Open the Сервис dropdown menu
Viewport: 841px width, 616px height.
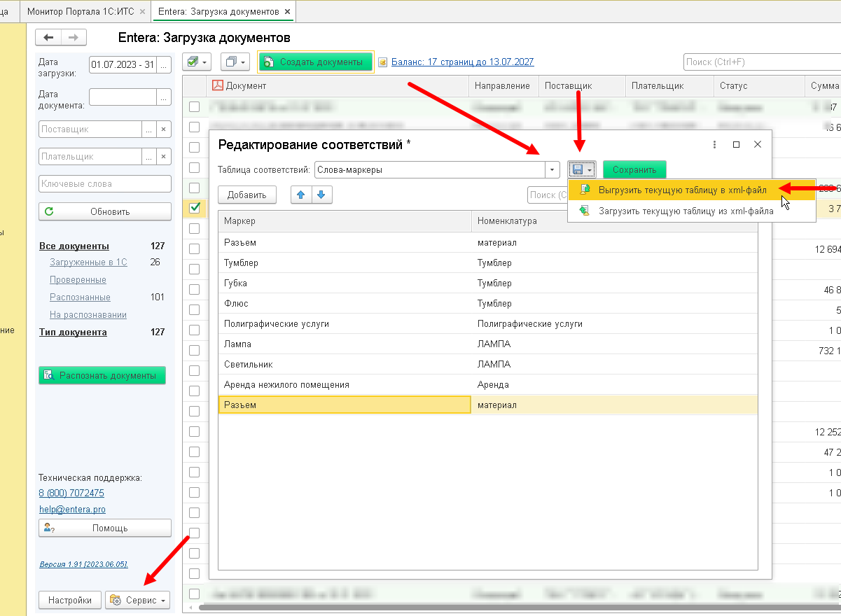click(x=138, y=600)
